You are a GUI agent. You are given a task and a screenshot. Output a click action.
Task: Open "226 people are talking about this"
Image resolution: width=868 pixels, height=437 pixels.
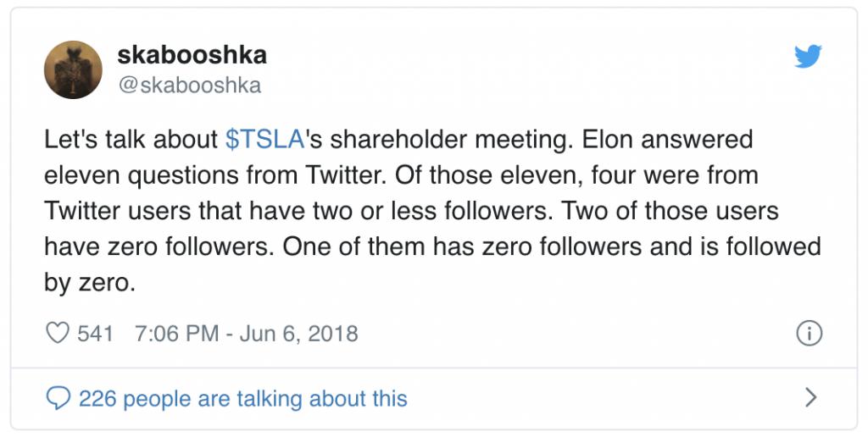(x=242, y=398)
